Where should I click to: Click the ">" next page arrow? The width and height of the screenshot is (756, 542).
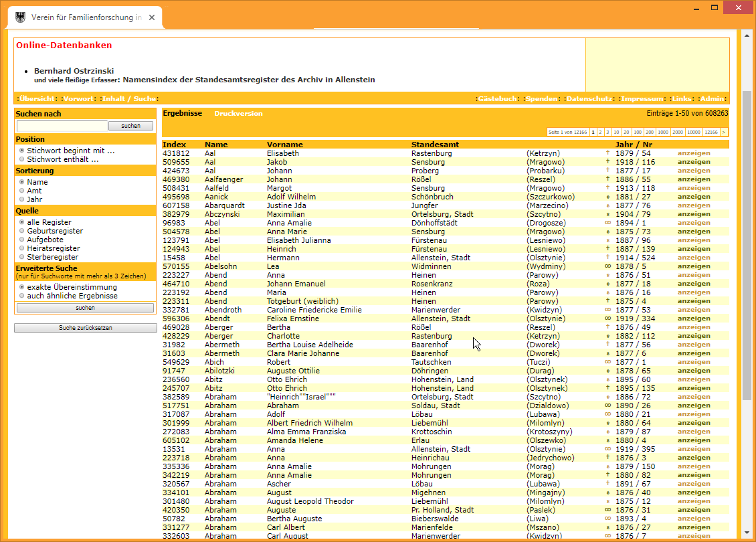(x=723, y=132)
